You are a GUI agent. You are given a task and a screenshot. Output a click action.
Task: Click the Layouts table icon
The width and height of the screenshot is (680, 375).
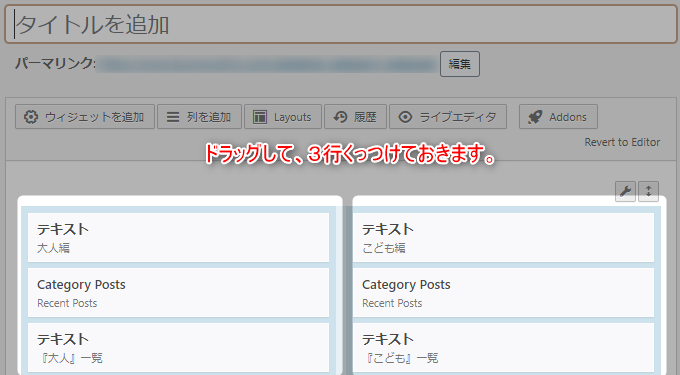tap(260, 117)
